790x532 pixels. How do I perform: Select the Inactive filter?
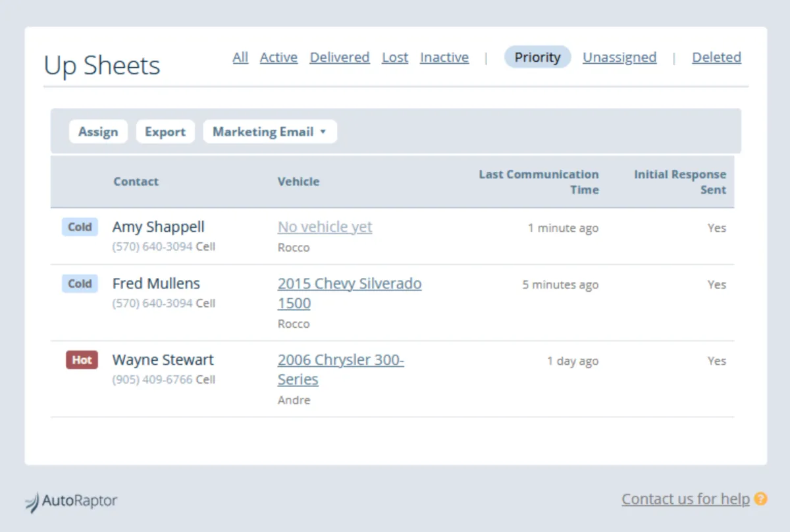pos(444,57)
